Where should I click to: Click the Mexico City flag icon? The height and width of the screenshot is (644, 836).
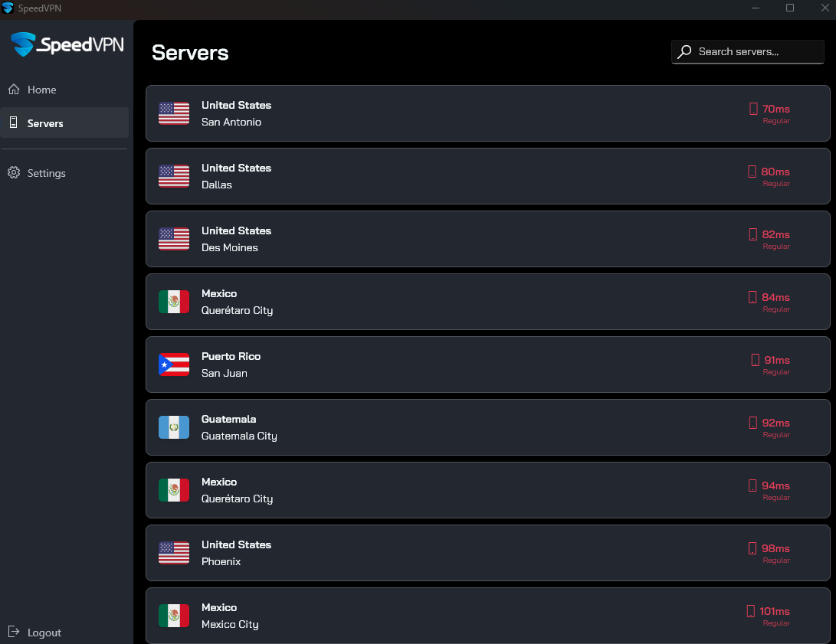pos(174,616)
